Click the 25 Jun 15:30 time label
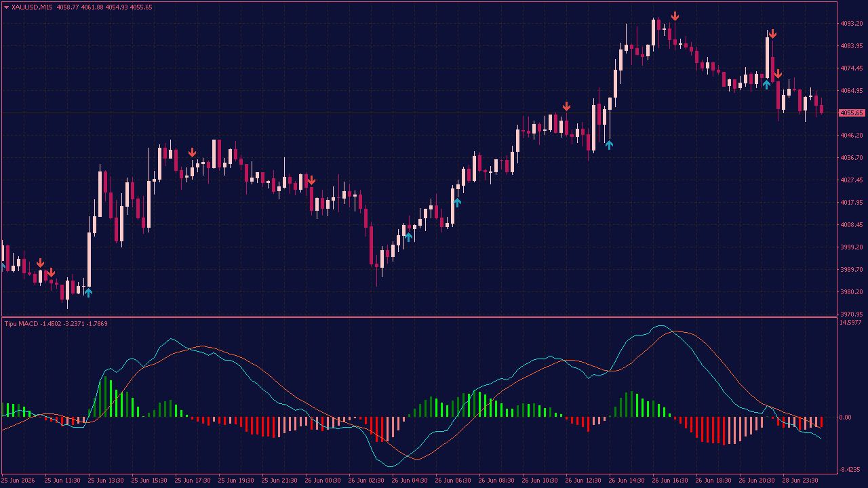The image size is (868, 488). pos(149,481)
